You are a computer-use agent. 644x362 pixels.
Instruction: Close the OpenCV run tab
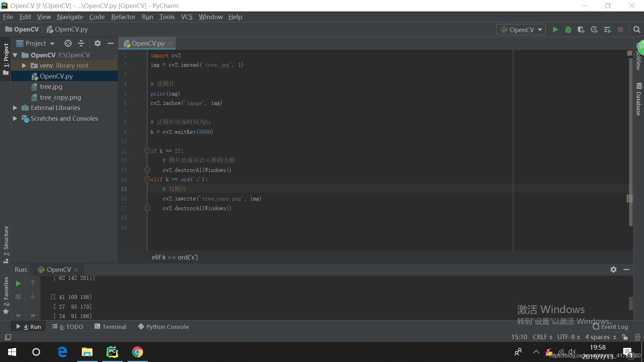(x=76, y=270)
